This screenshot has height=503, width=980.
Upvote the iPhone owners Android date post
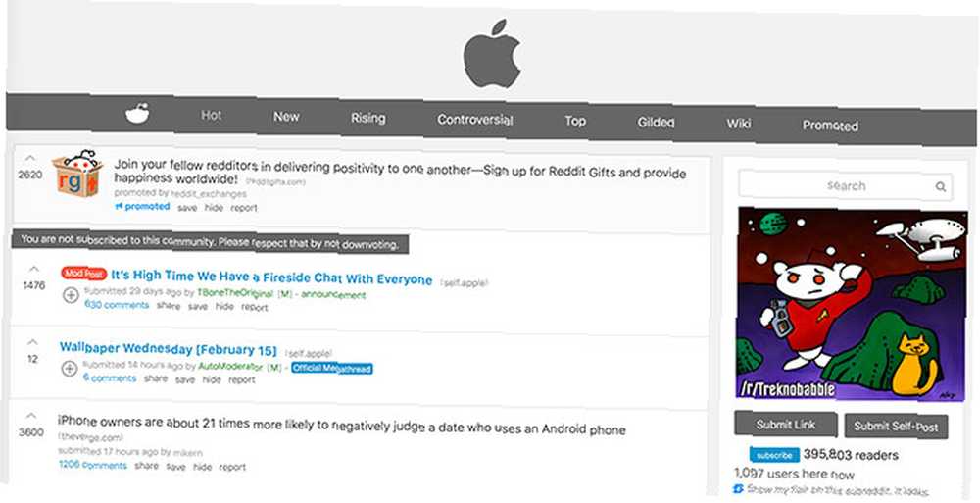click(x=30, y=416)
